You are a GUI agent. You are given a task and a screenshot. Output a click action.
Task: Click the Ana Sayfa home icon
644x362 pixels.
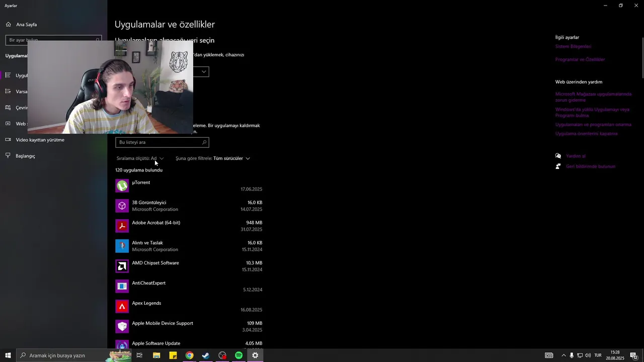[8, 24]
